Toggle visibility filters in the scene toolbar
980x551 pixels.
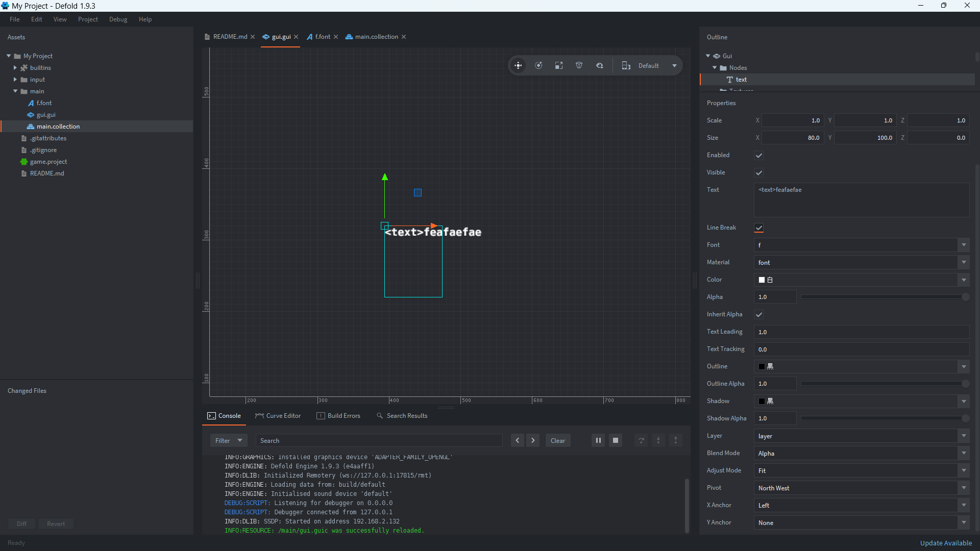579,65
